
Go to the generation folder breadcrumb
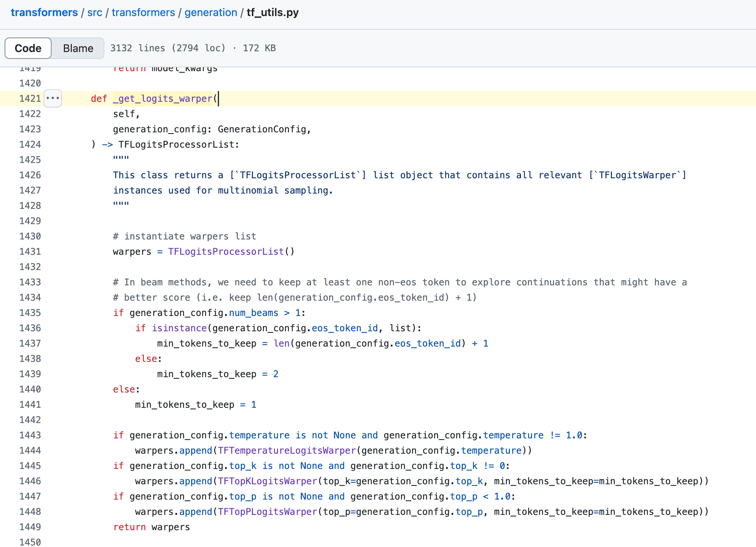(x=211, y=12)
